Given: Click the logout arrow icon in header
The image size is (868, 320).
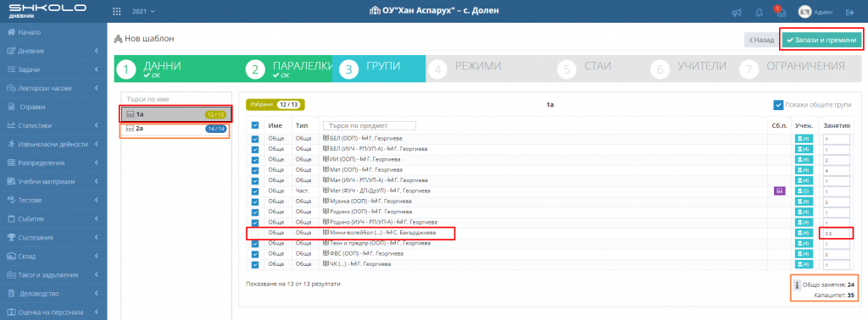Looking at the screenshot, I should tap(849, 12).
